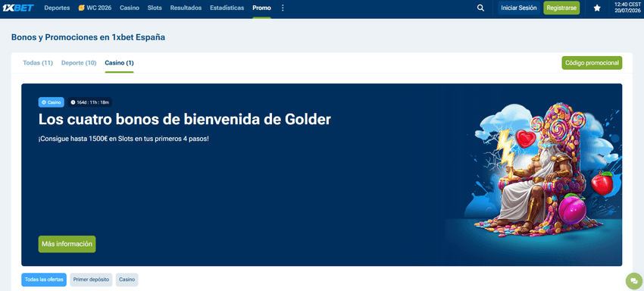The image size is (644, 291).
Task: Click Iniciar Sesión button
Action: [x=519, y=8]
